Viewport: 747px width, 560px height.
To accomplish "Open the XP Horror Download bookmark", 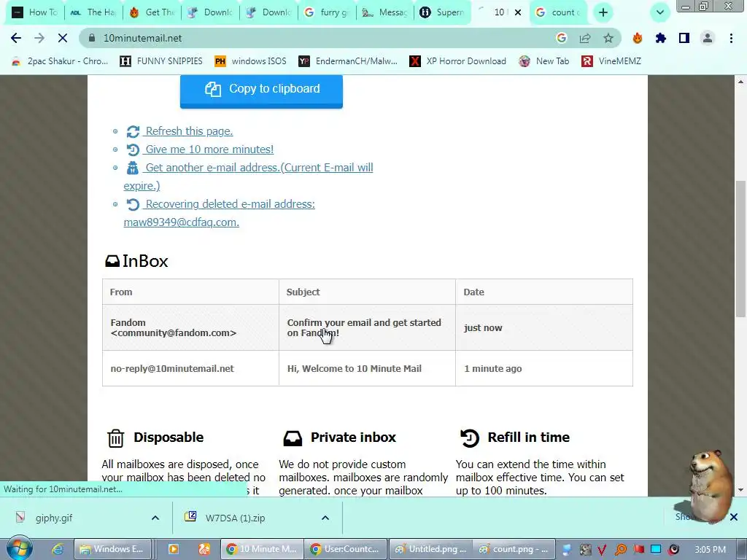I will (x=458, y=61).
